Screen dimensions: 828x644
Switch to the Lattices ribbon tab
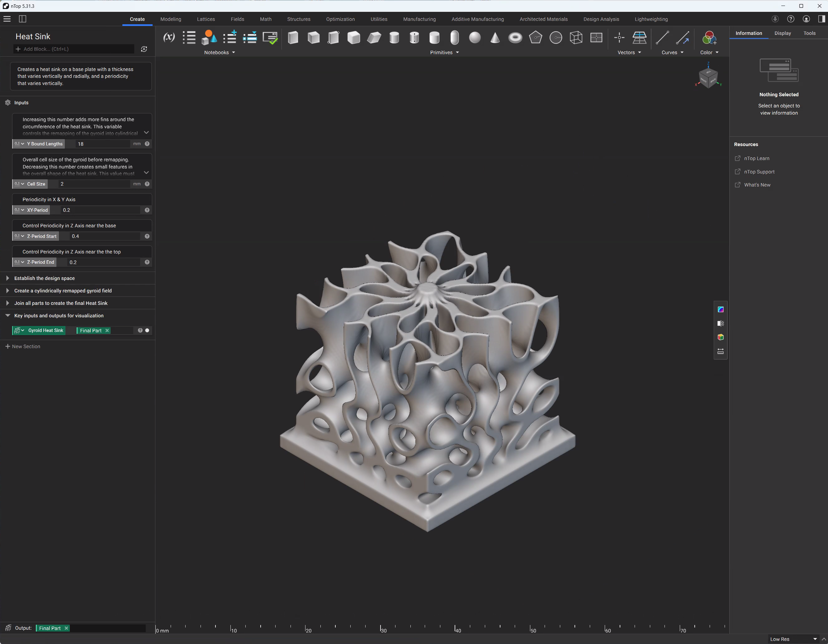pos(206,19)
